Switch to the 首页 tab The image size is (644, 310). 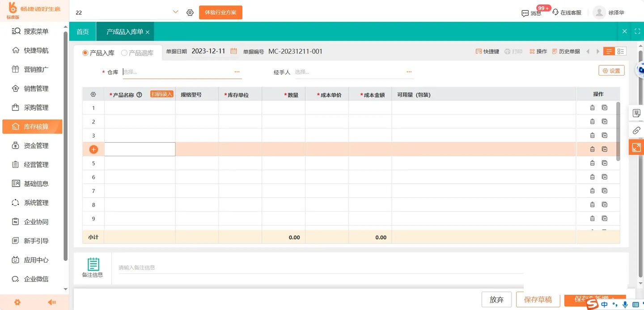[83, 32]
